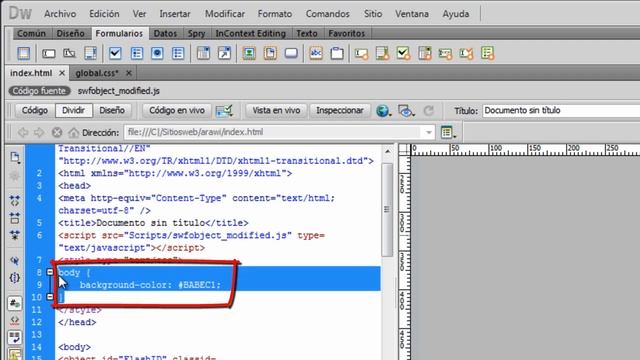This screenshot has width=640, height=360.
Task: Insert a Radio Button form icon
Action: point(157,53)
